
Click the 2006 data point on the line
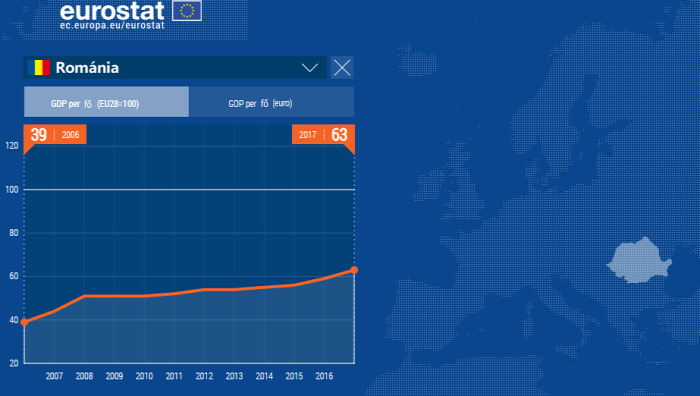[x=25, y=322]
